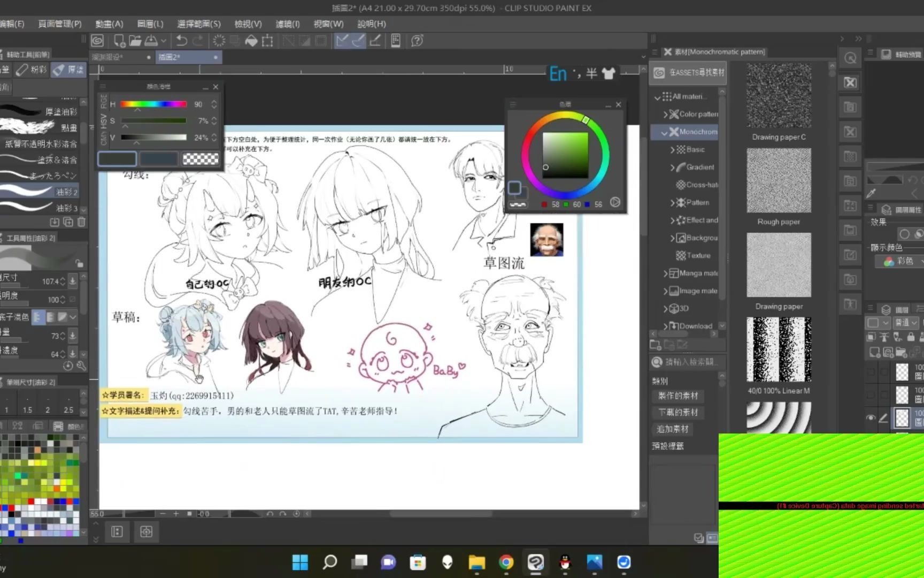The height and width of the screenshot is (578, 924).
Task: Select the Texture material folder
Action: pos(693,255)
